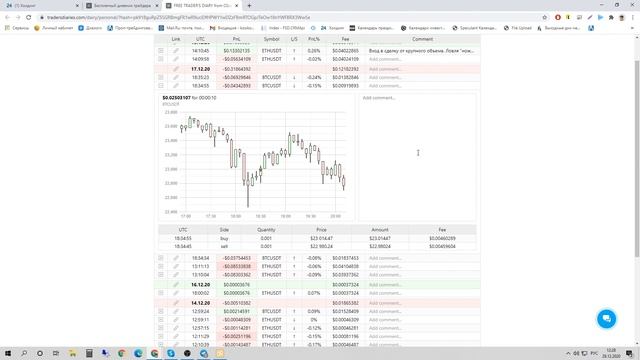The width and height of the screenshot is (640, 360).
Task: Click list icon at start of 13:11:13 row
Action: pyautogui.click(x=161, y=266)
